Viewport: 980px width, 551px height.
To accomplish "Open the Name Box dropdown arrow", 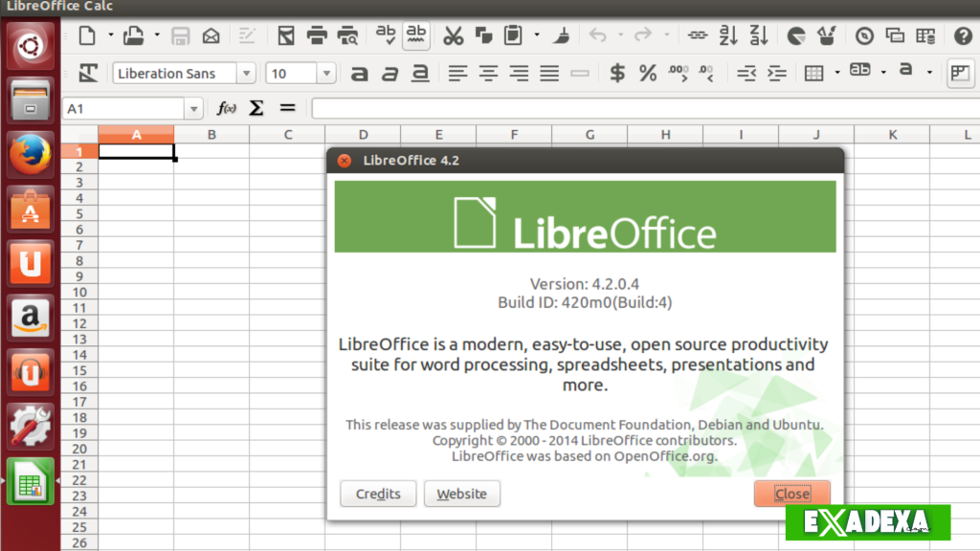I will pos(194,109).
